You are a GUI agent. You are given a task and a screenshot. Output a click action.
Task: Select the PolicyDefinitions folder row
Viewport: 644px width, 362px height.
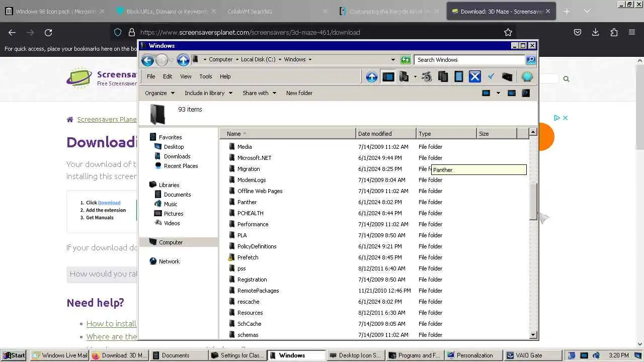374,246
